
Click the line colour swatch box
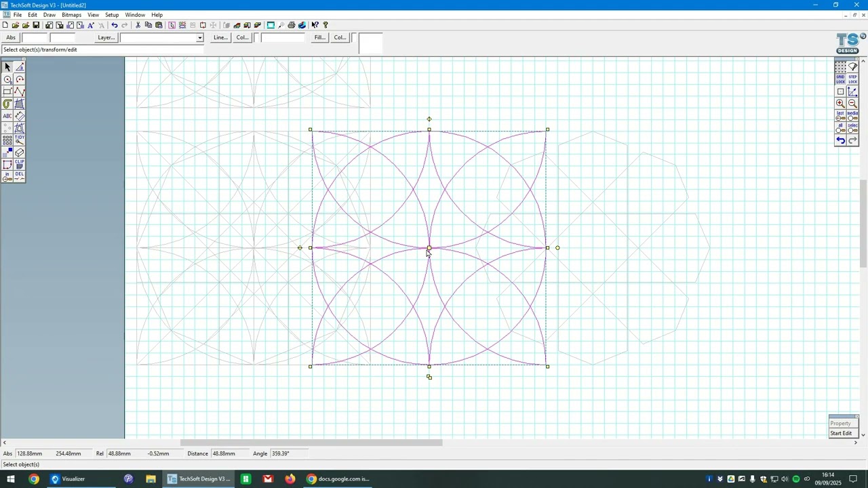(x=256, y=37)
